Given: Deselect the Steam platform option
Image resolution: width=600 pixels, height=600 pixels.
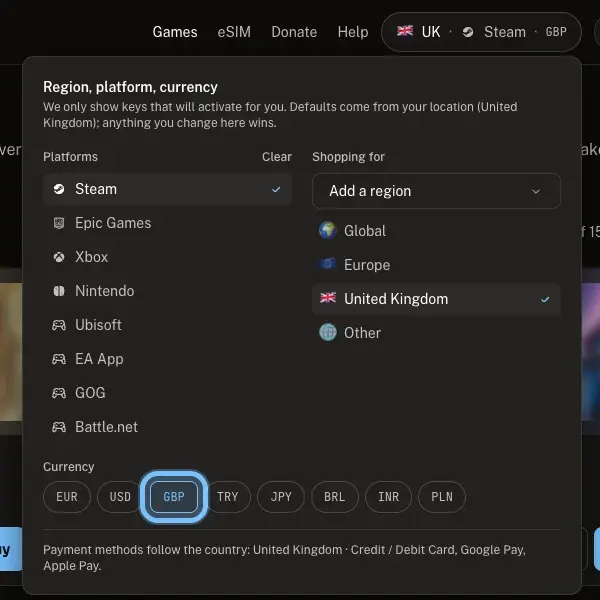Looking at the screenshot, I should 167,189.
